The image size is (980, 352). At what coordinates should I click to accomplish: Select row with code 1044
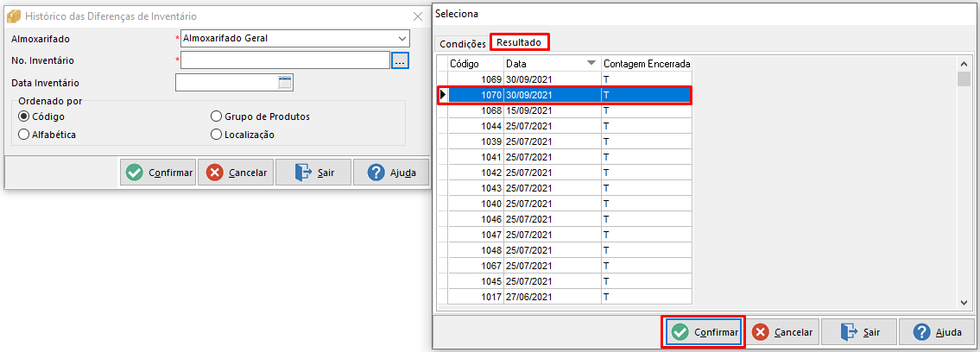point(565,126)
